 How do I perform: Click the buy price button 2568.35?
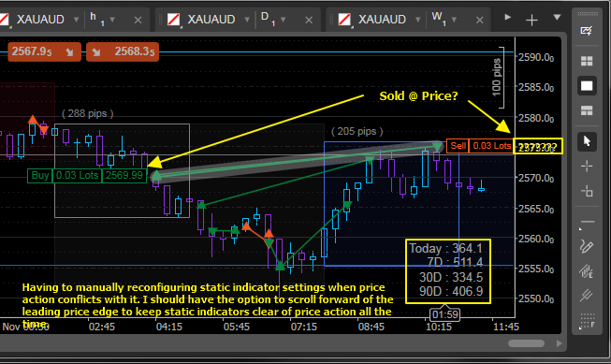pyautogui.click(x=123, y=51)
